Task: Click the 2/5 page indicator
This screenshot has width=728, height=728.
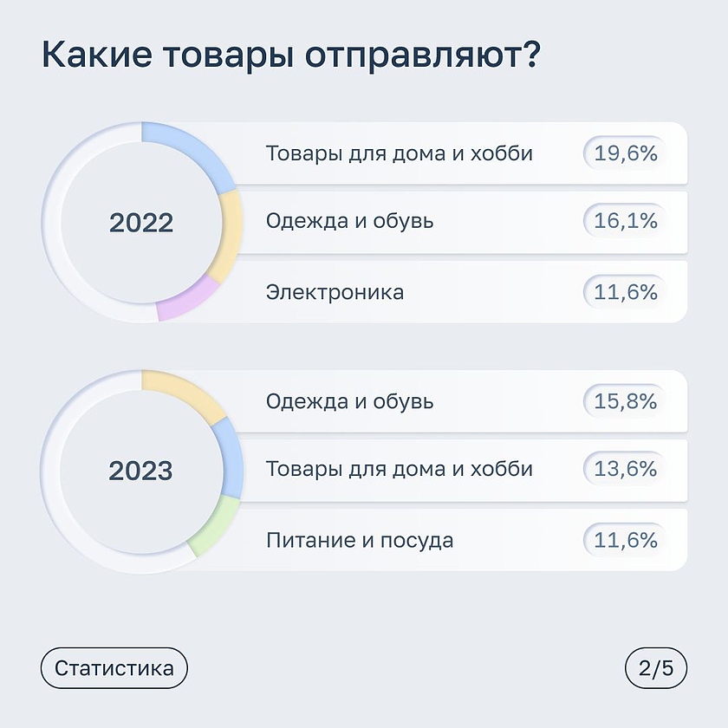Action: pos(655,668)
